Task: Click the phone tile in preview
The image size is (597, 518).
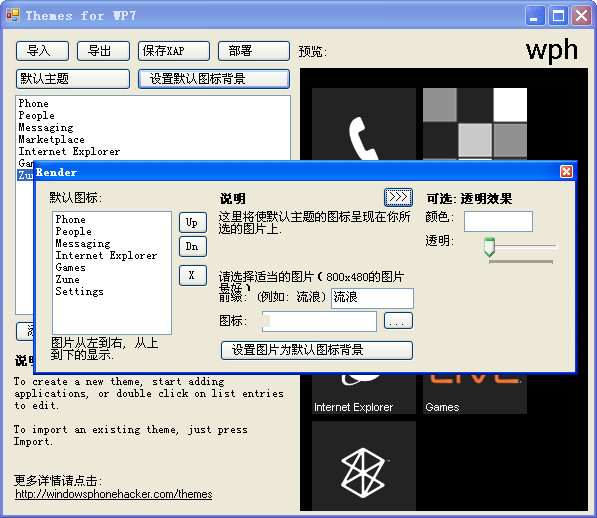Action: click(x=364, y=124)
